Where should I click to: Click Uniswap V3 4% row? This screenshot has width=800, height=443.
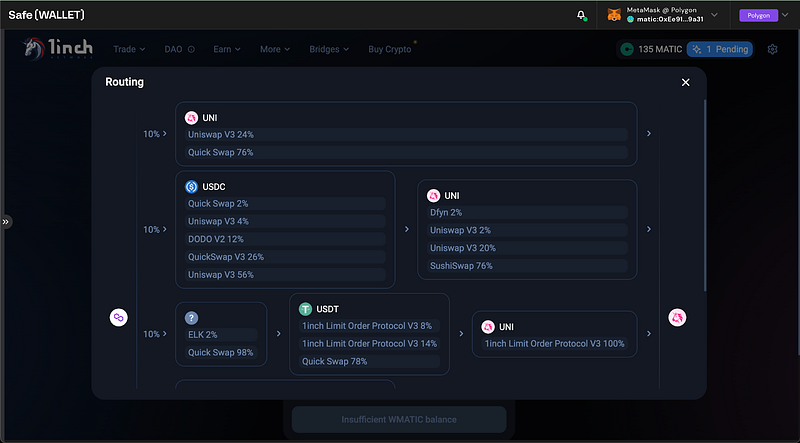[285, 222]
